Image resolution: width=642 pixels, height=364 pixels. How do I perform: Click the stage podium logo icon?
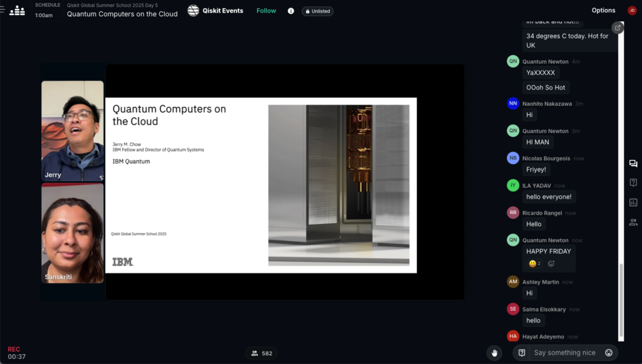click(x=17, y=10)
